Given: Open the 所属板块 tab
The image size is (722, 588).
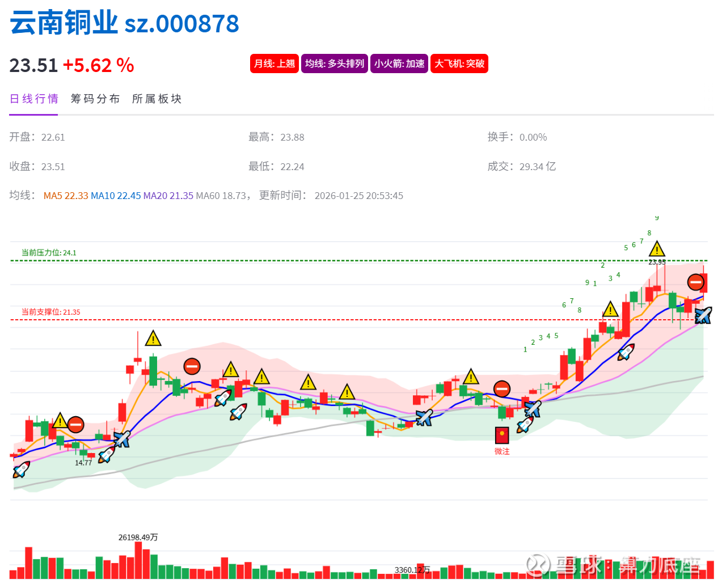Looking at the screenshot, I should click(157, 99).
